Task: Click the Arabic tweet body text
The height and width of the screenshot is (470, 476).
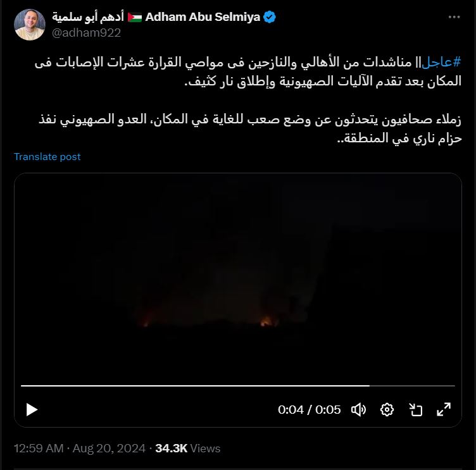Action: pyautogui.click(x=248, y=99)
